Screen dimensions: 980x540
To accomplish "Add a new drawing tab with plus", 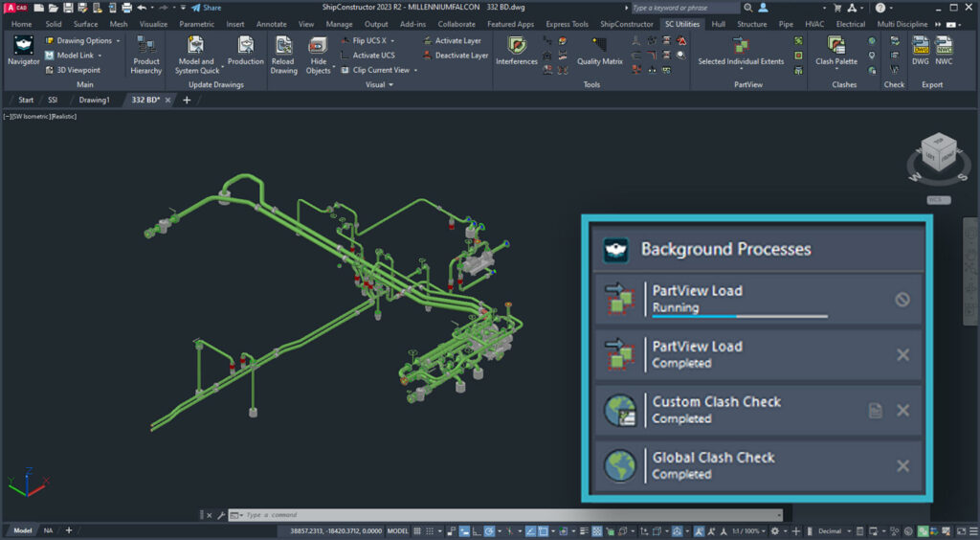I will pos(187,100).
